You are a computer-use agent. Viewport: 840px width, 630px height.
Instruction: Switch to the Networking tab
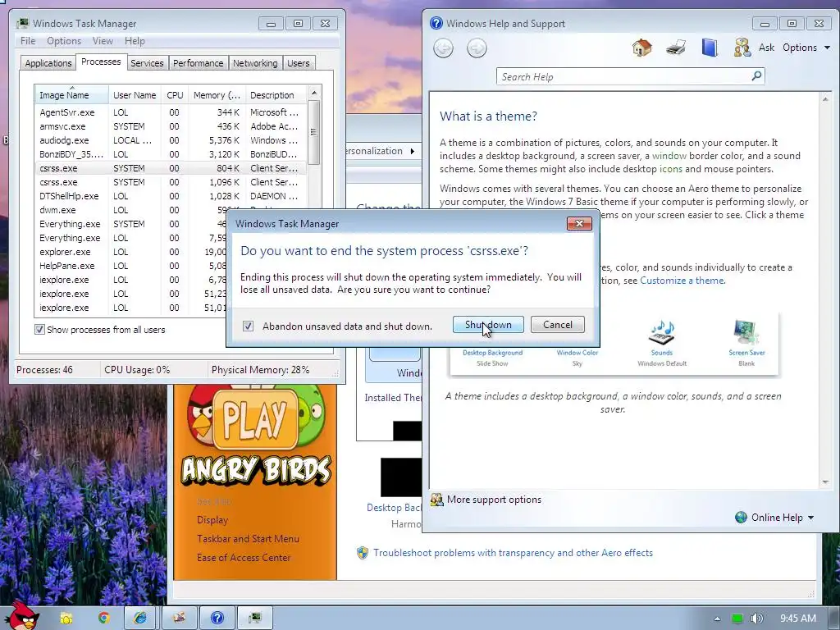coord(255,63)
